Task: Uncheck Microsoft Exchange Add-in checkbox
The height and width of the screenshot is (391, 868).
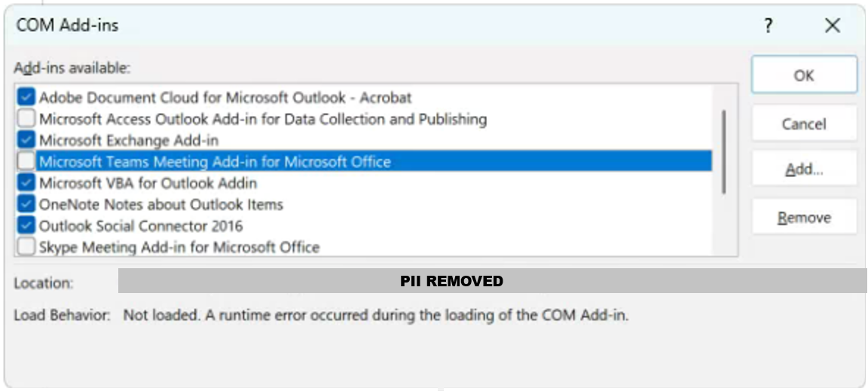Action: 26,140
